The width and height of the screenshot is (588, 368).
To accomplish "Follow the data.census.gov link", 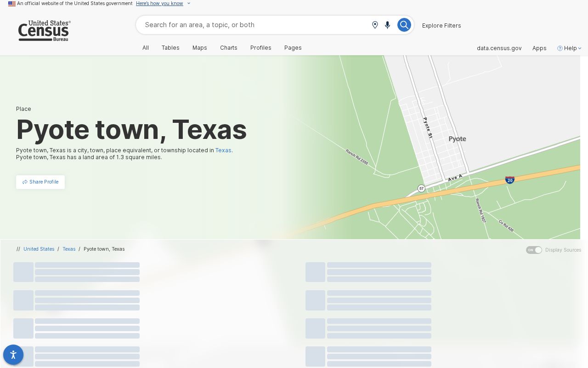I will tap(499, 48).
